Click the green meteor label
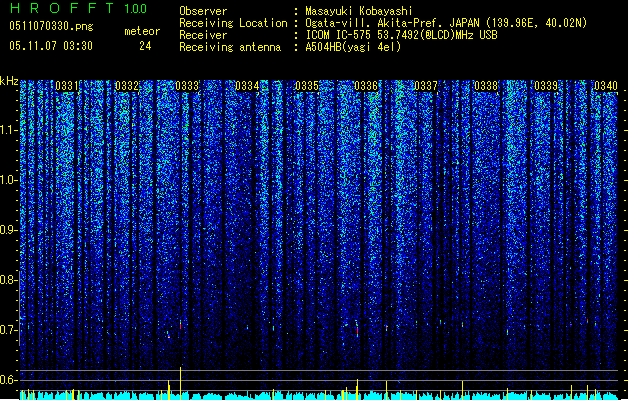Screen dimensions: 629x400 pos(142,31)
